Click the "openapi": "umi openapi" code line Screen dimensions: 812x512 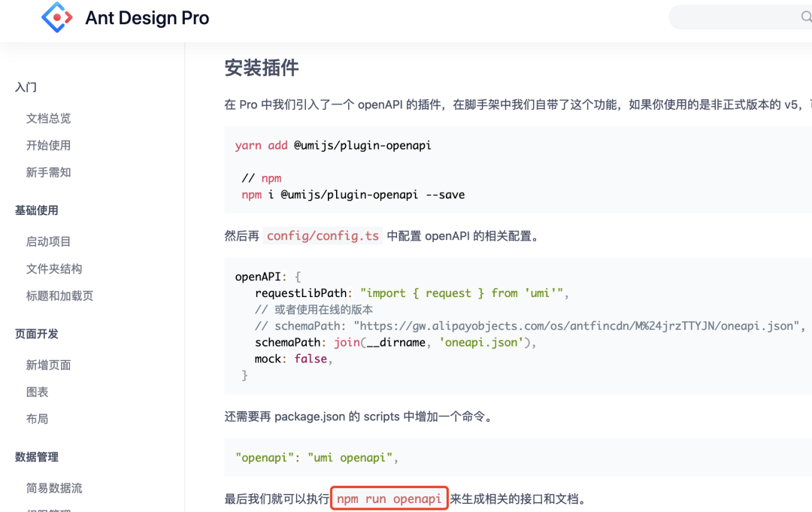317,458
